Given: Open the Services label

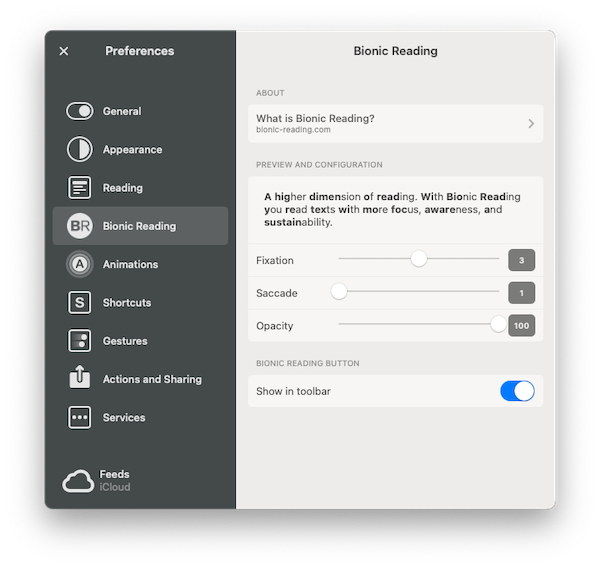Looking at the screenshot, I should pos(124,417).
